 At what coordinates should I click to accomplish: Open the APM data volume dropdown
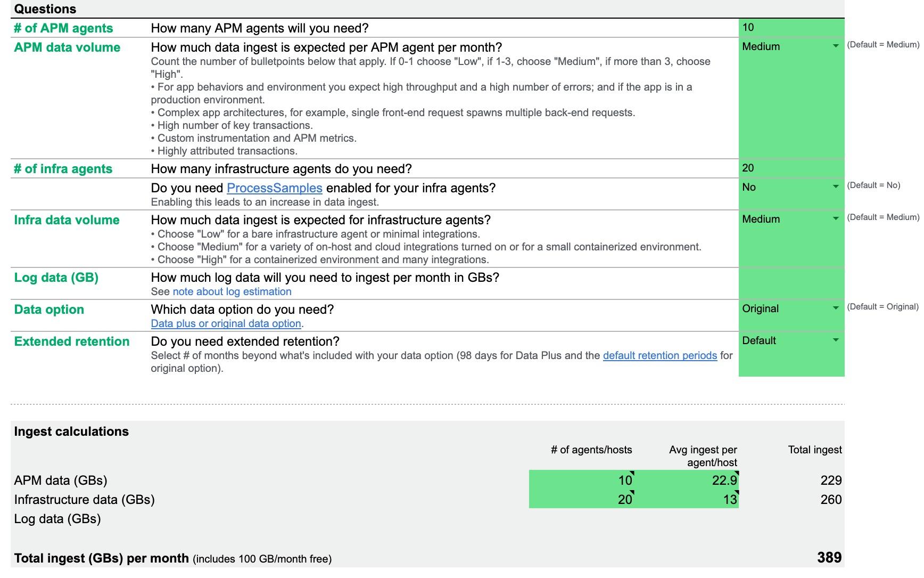click(835, 47)
